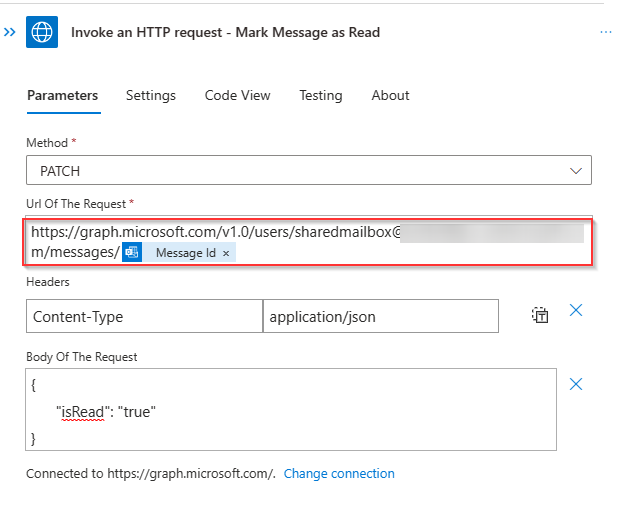This screenshot has height=517, width=618.
Task: Edit the application/json header value field
Action: (x=381, y=316)
